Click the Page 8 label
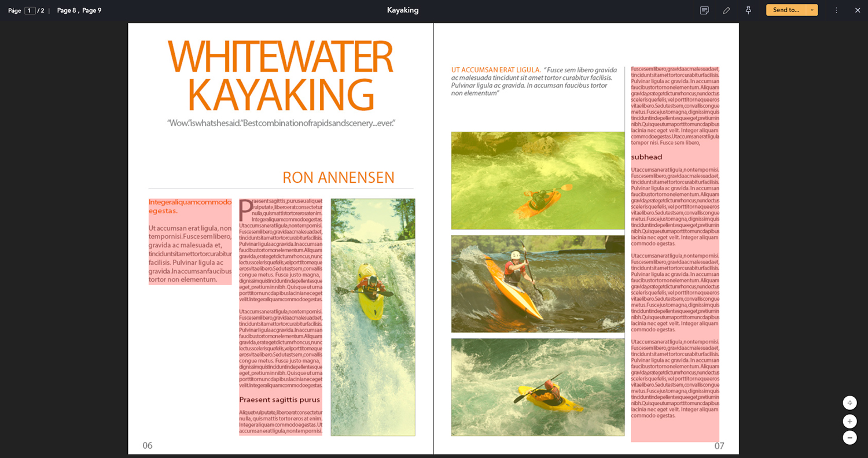 (67, 10)
